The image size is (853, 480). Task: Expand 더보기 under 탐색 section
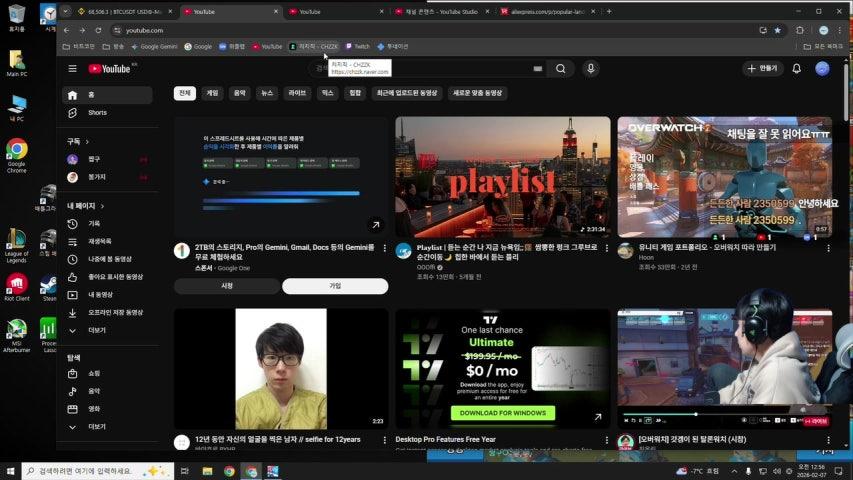97,426
